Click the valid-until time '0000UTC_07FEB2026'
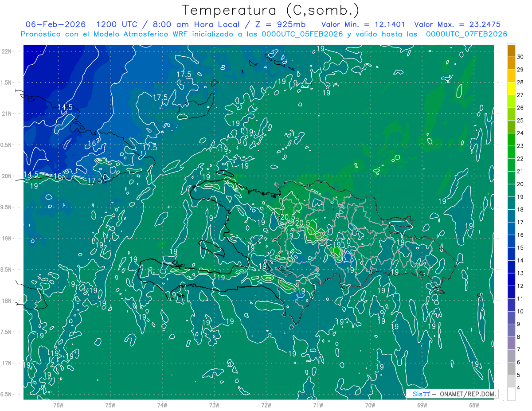532x411 pixels. (x=466, y=34)
